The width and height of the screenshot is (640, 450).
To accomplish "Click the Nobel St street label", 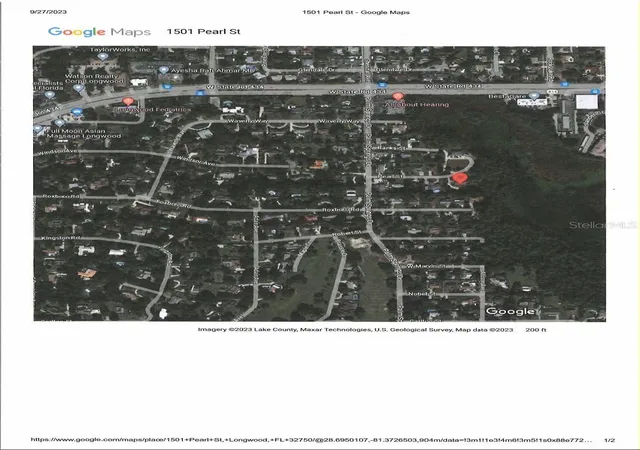I will click(422, 294).
